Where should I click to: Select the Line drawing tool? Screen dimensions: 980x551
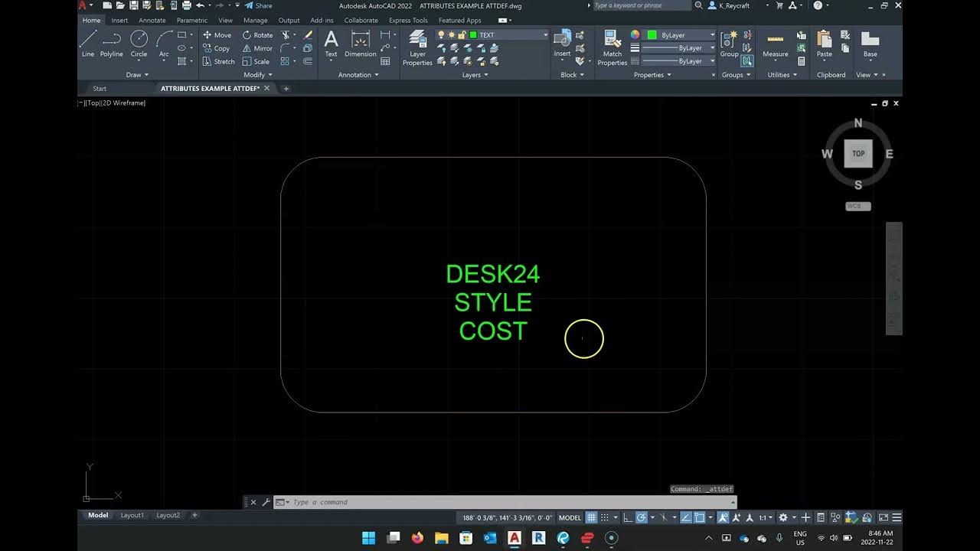(x=88, y=43)
